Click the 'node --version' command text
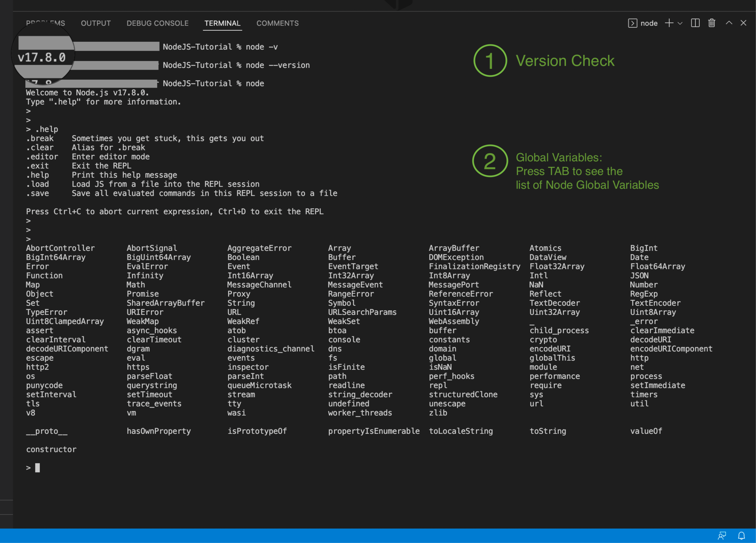Viewport: 756px width, 543px height. 278,65
